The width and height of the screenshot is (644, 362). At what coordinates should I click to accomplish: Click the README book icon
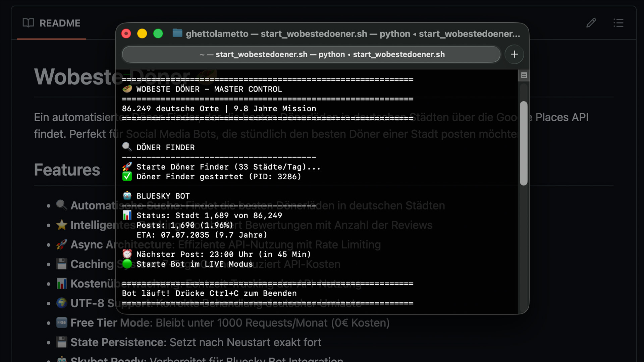(x=28, y=23)
